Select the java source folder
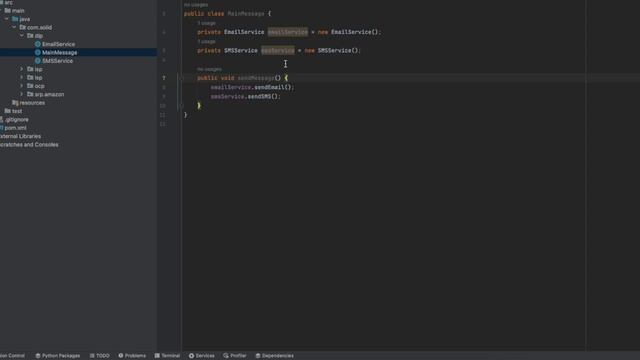The width and height of the screenshot is (640, 360). pyautogui.click(x=21, y=19)
